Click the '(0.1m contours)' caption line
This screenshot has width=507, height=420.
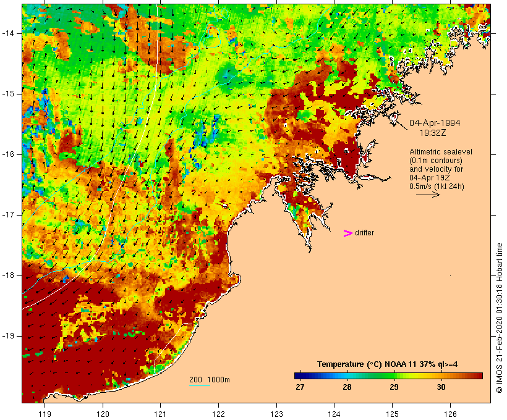click(x=436, y=161)
